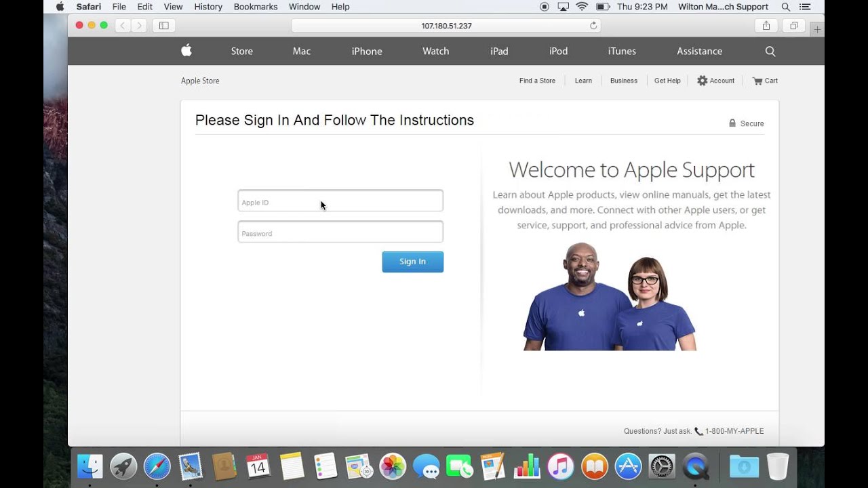Click the Get Help link

point(667,81)
